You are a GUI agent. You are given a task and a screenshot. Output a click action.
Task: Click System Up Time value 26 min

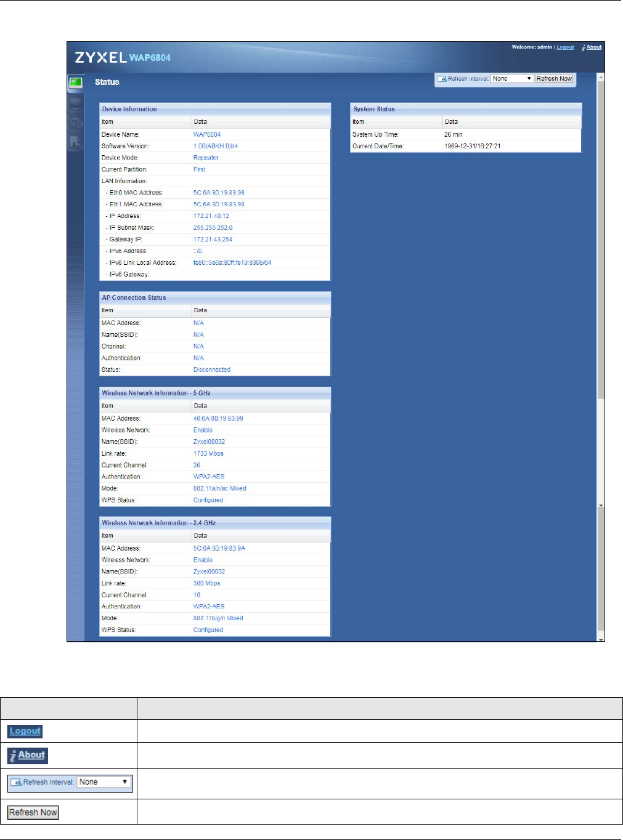click(x=453, y=134)
